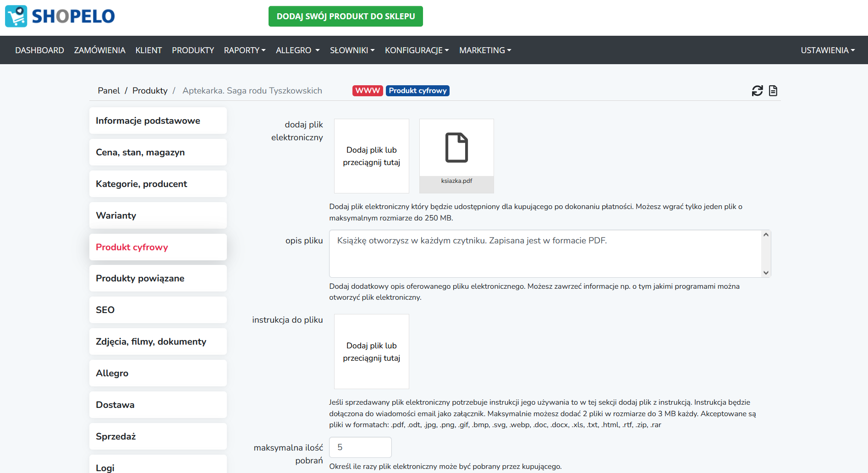Go to Zamówienia in top navigation

click(99, 50)
